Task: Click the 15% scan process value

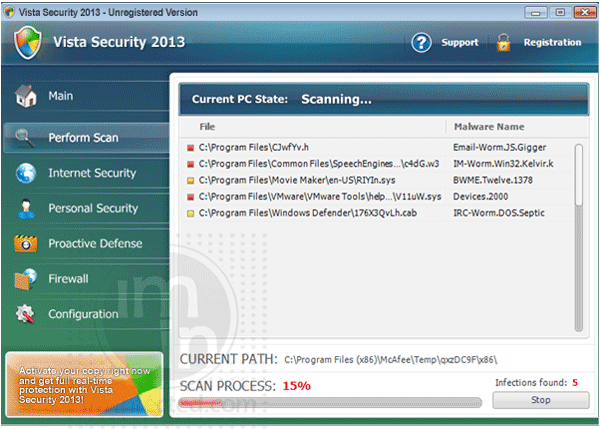Action: 297,386
